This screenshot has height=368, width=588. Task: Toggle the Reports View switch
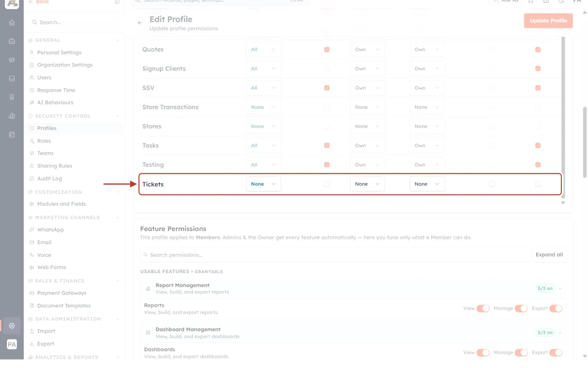click(x=483, y=309)
